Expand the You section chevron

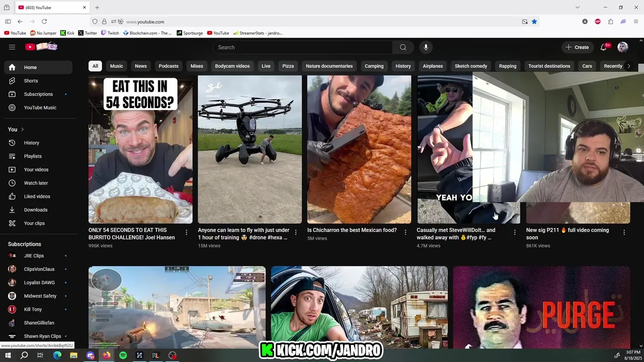point(22,130)
